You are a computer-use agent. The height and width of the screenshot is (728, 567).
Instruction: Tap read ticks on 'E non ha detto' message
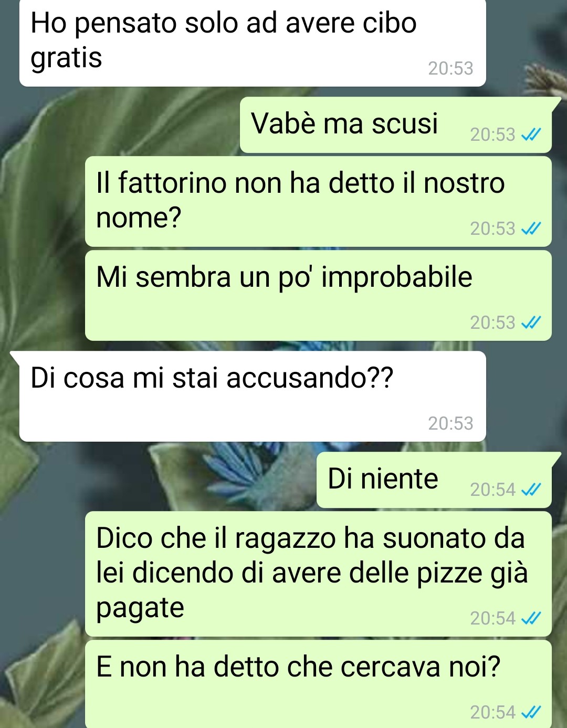pos(531,712)
